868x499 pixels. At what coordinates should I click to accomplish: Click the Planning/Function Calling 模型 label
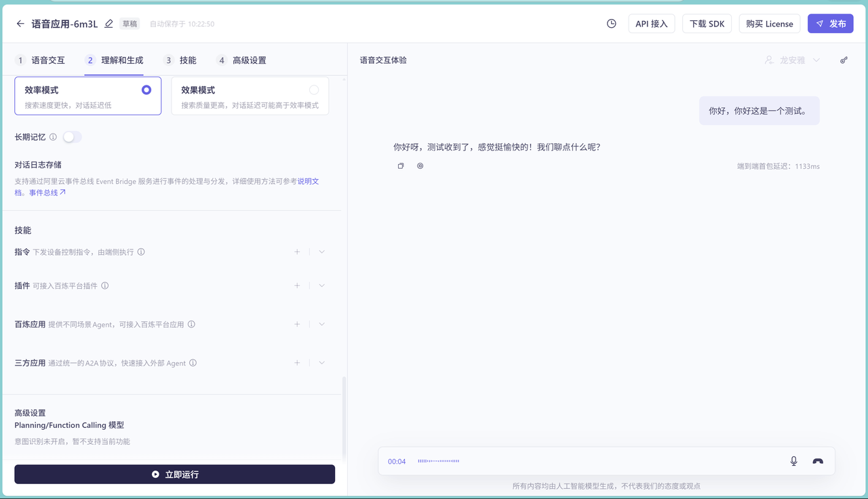click(x=69, y=426)
